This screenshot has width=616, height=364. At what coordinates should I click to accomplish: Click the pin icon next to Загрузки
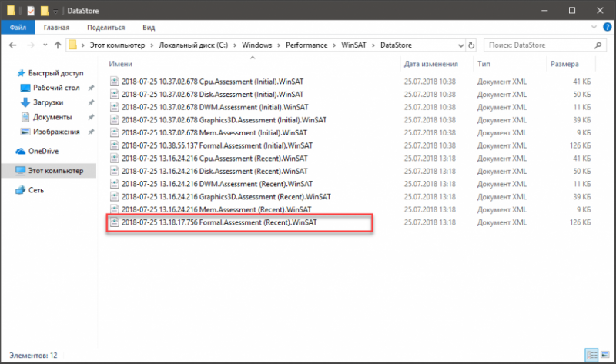(x=91, y=102)
